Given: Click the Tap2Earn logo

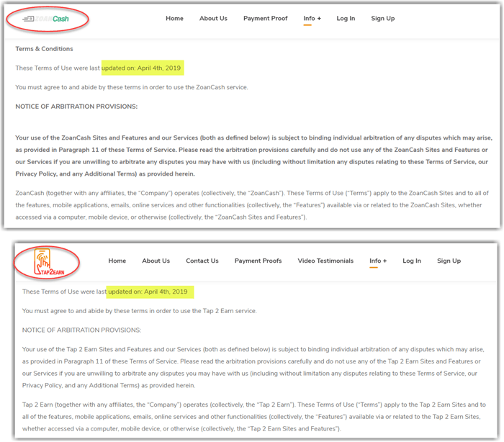Looking at the screenshot, I should [x=49, y=262].
